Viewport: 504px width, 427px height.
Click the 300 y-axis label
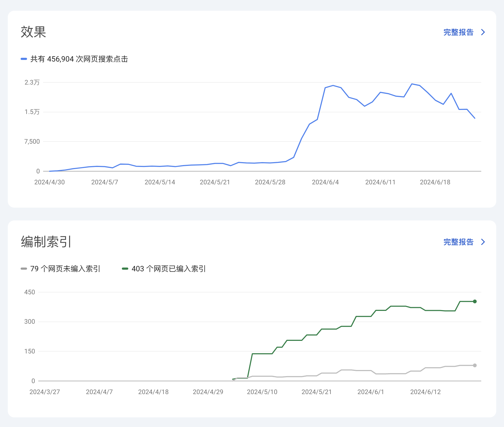pos(30,322)
